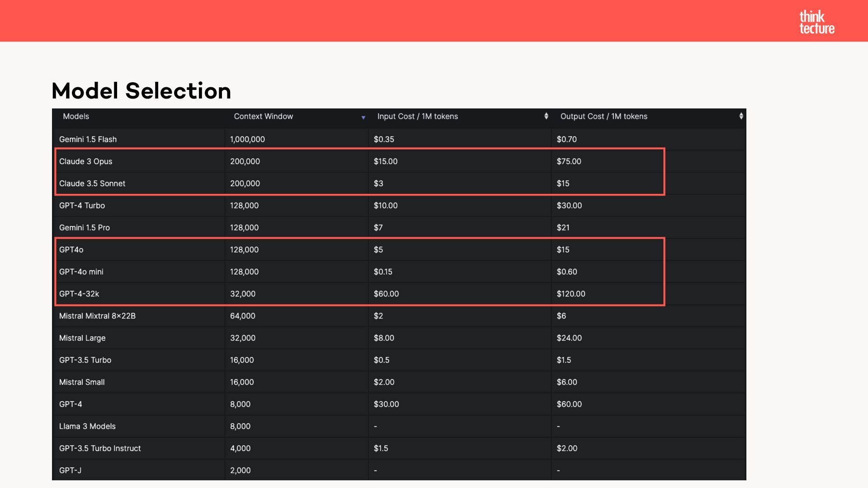Sort Input Cost column arrows

click(x=546, y=116)
